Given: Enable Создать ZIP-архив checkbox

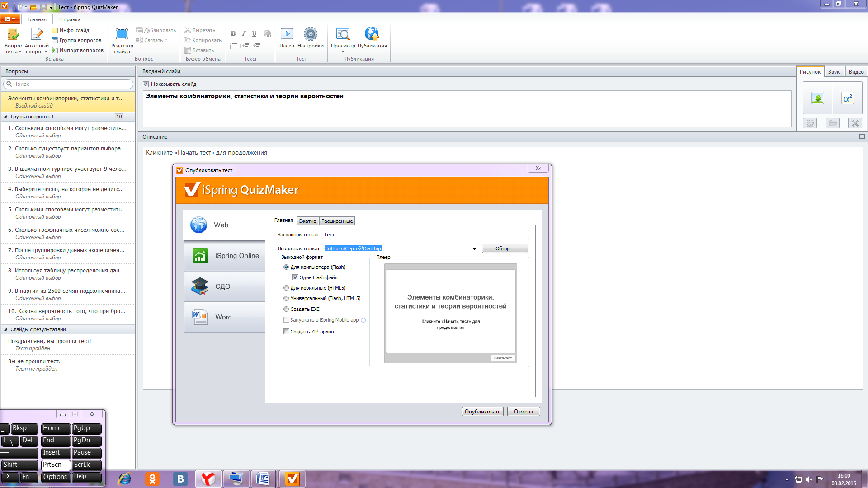Looking at the screenshot, I should [x=286, y=332].
